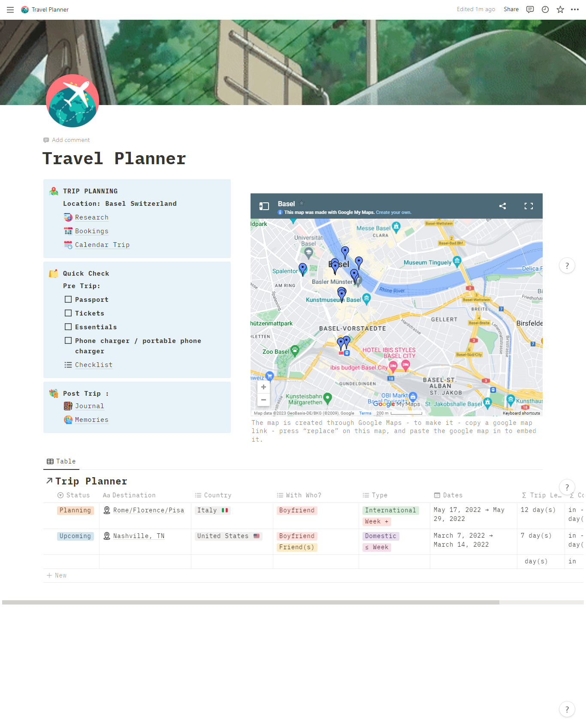586x728 pixels.
Task: Click the Domestic type tag
Action: pyautogui.click(x=381, y=536)
